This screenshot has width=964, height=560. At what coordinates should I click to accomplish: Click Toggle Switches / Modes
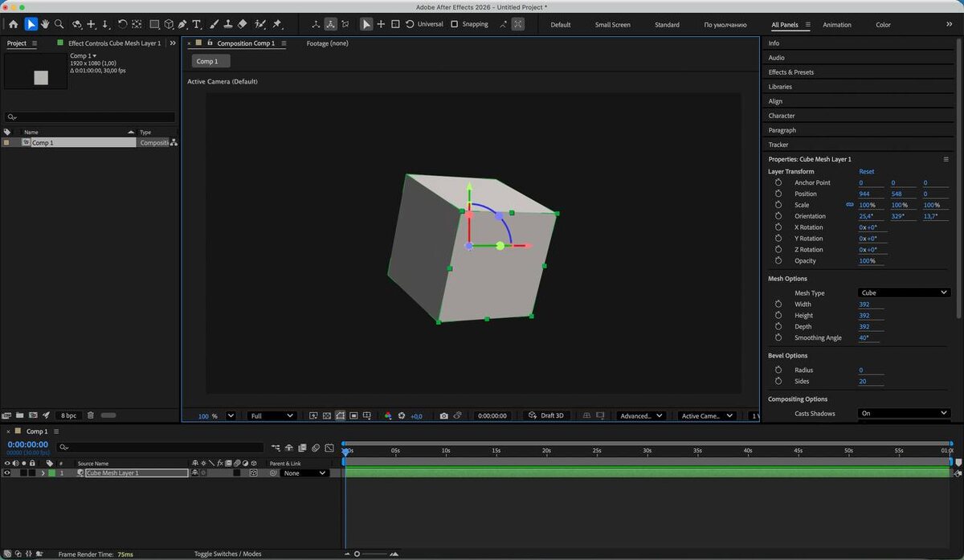coord(227,554)
